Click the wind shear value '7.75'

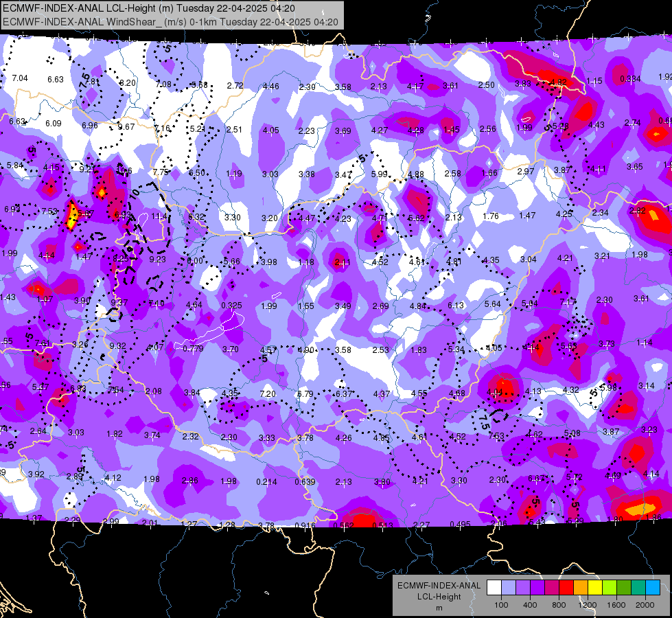[x=161, y=172]
